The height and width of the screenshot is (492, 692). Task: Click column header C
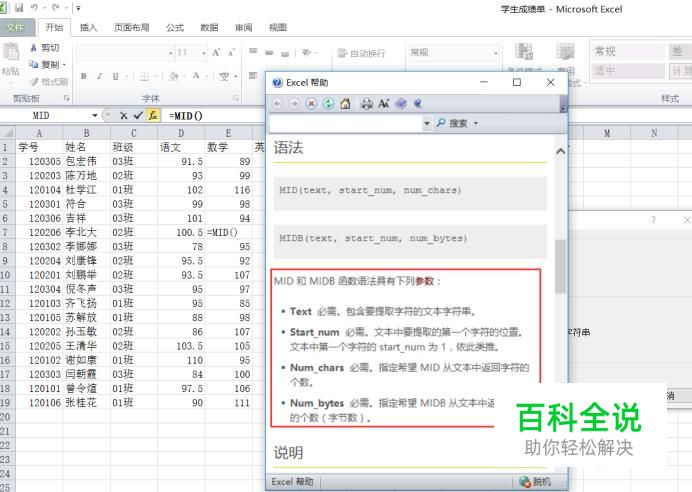click(134, 133)
